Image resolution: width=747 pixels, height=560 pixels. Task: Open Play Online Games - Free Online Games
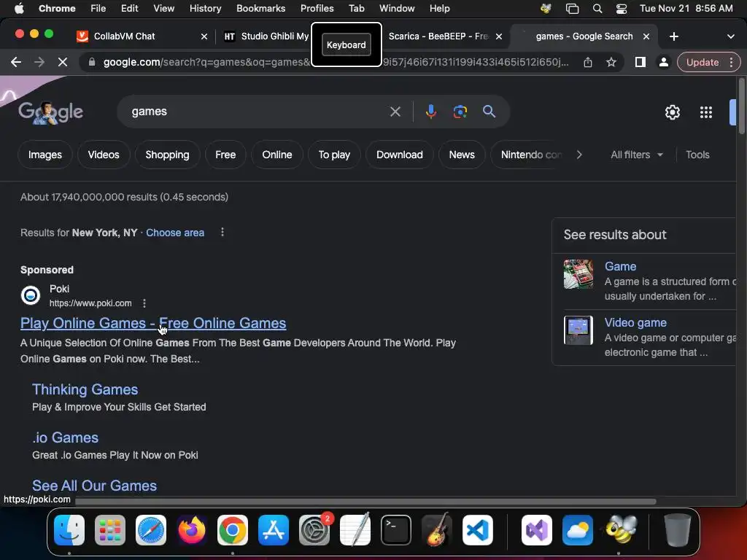[153, 323]
